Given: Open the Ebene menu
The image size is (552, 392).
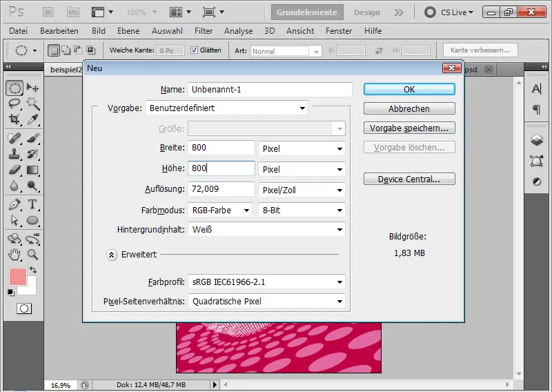Looking at the screenshot, I should (128, 31).
